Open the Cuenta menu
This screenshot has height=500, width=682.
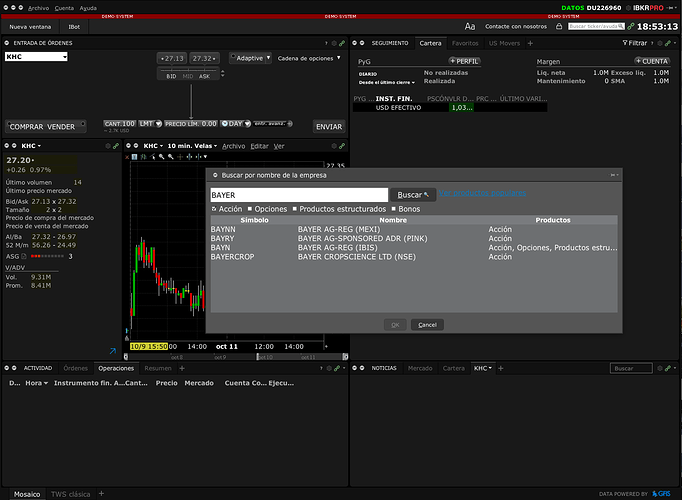pyautogui.click(x=64, y=8)
